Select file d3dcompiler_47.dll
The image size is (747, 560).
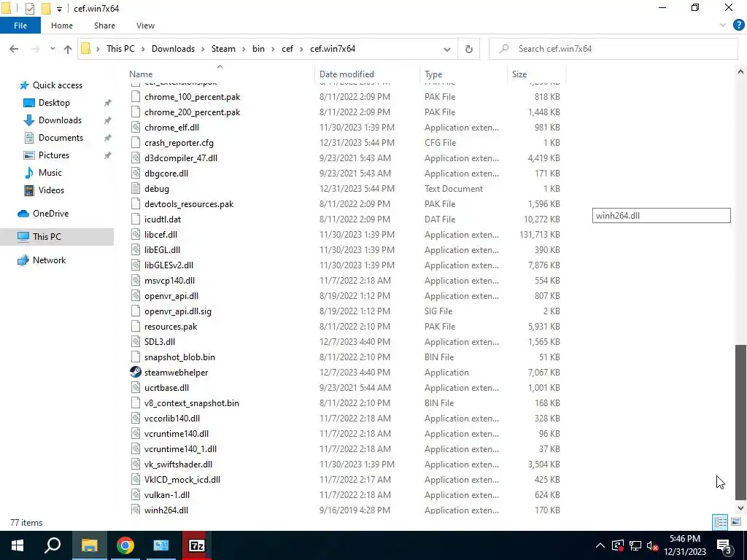coord(181,158)
